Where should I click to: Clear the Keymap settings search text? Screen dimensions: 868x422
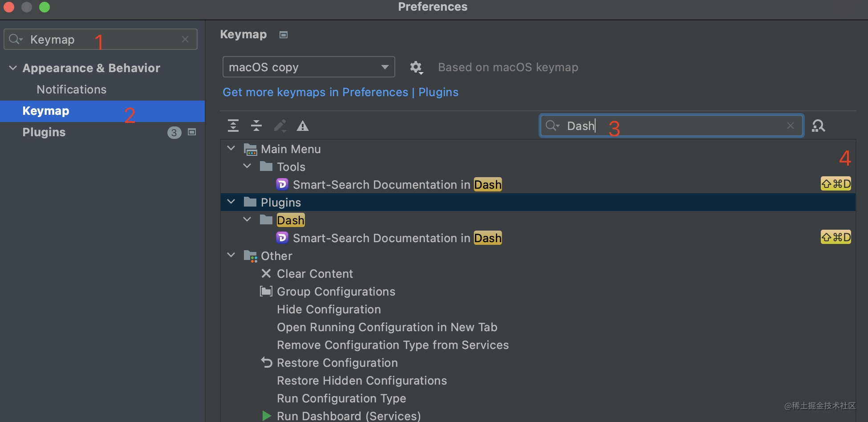(185, 40)
